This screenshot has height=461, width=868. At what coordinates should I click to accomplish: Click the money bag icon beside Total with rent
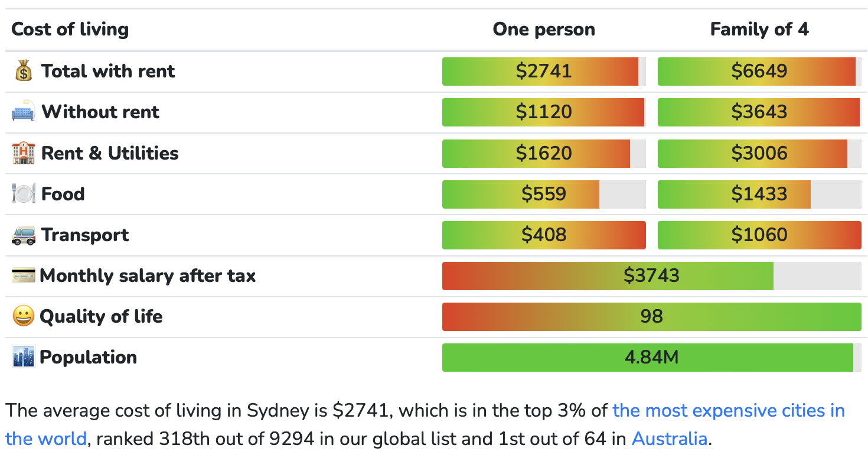click(24, 72)
